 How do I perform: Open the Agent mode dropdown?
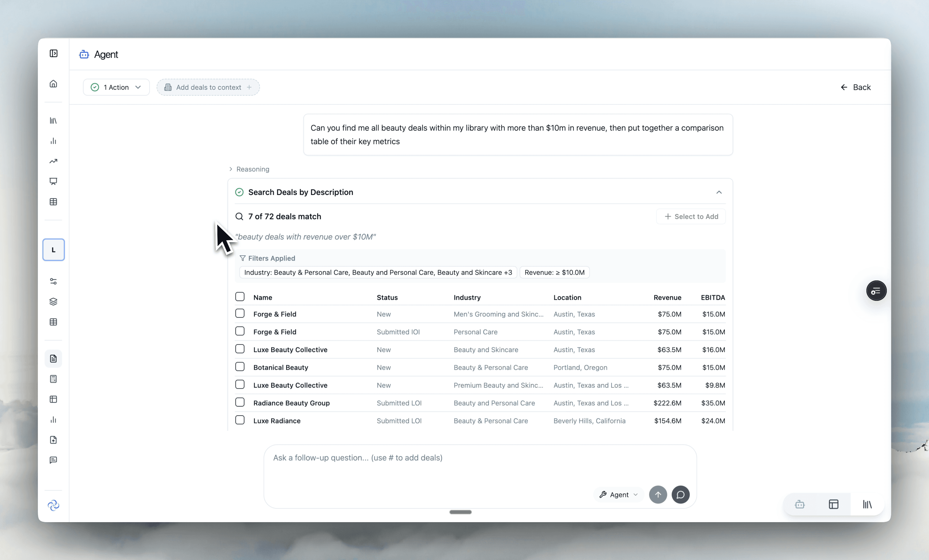click(618, 494)
